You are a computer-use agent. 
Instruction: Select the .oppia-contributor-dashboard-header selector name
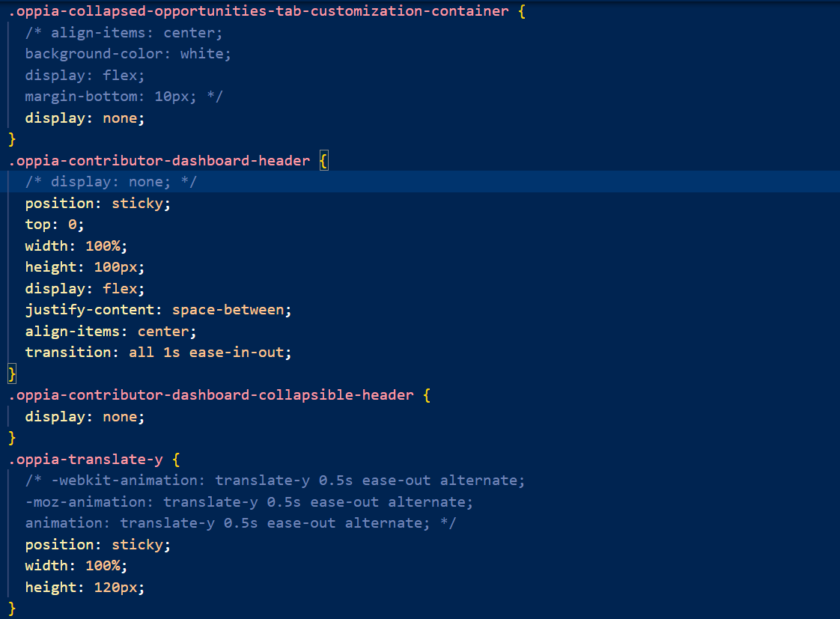[x=157, y=160]
